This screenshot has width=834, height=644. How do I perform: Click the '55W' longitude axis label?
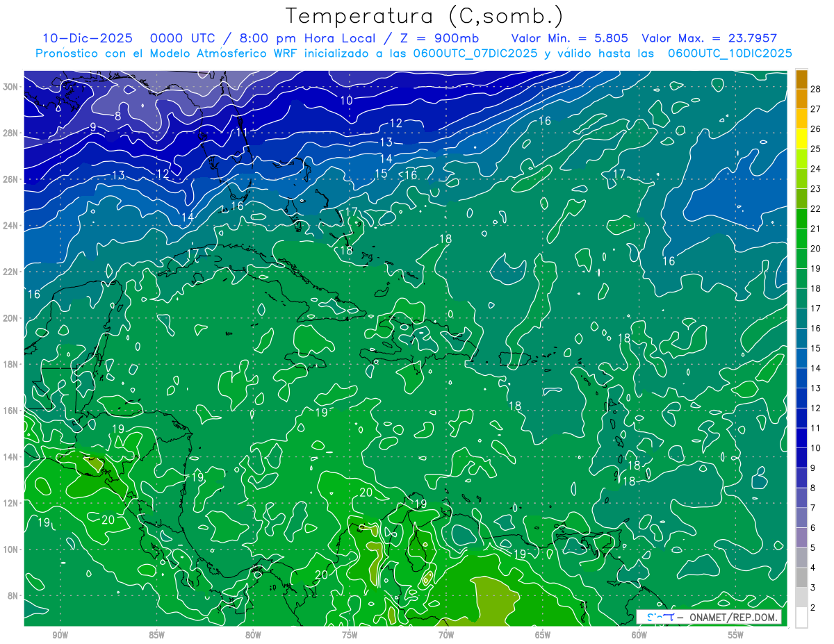(736, 635)
